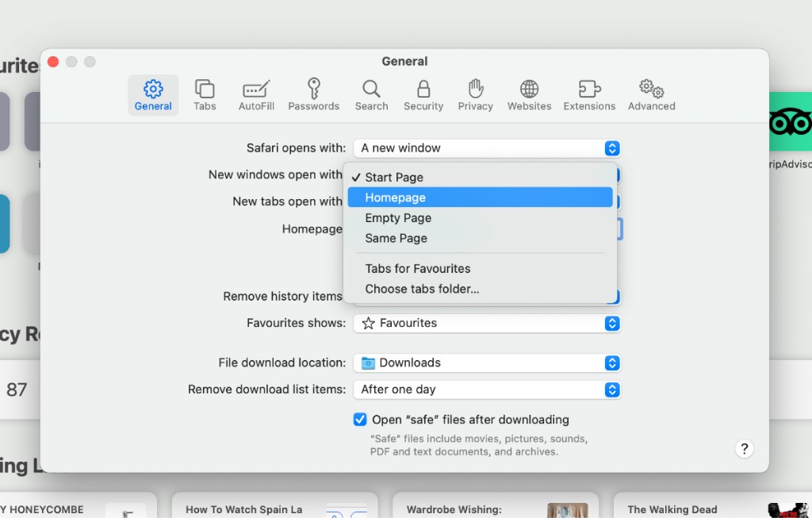Open the How To Watch Spain La card

[274, 506]
